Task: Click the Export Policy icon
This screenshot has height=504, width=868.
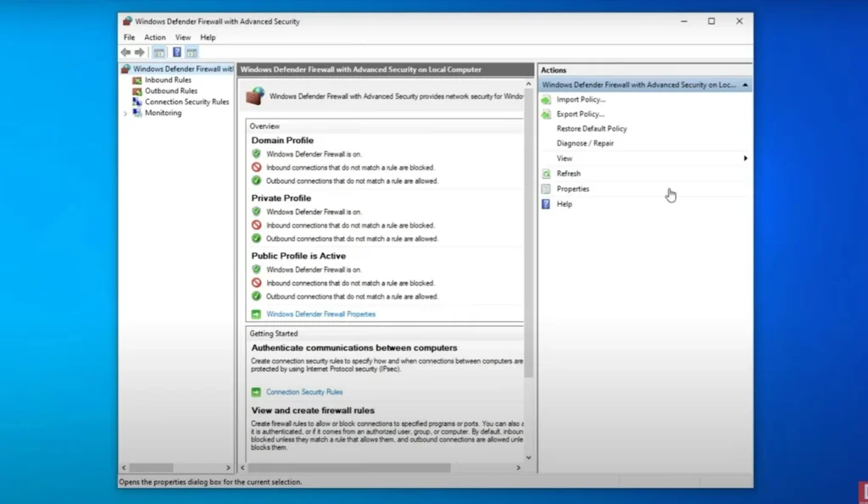Action: tap(546, 114)
